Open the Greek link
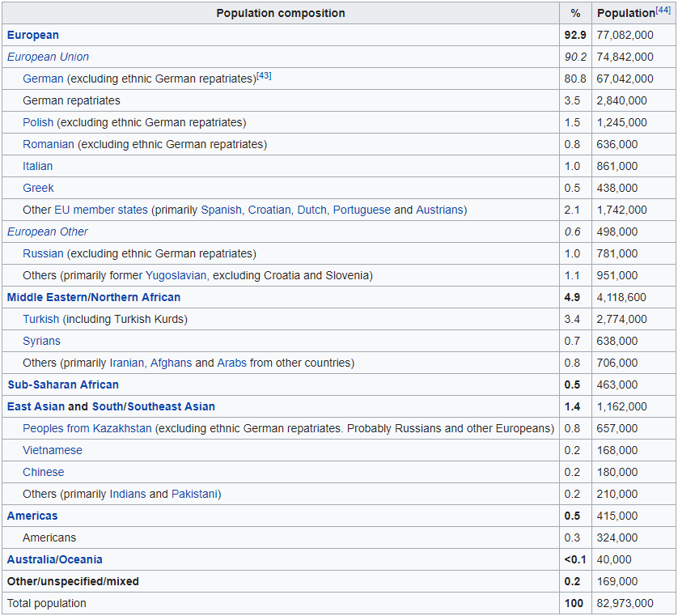Image resolution: width=678 pixels, height=616 pixels. pos(38,188)
